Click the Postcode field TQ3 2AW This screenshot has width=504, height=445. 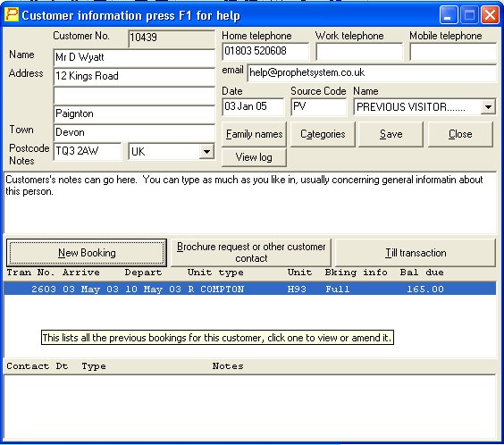tap(88, 151)
